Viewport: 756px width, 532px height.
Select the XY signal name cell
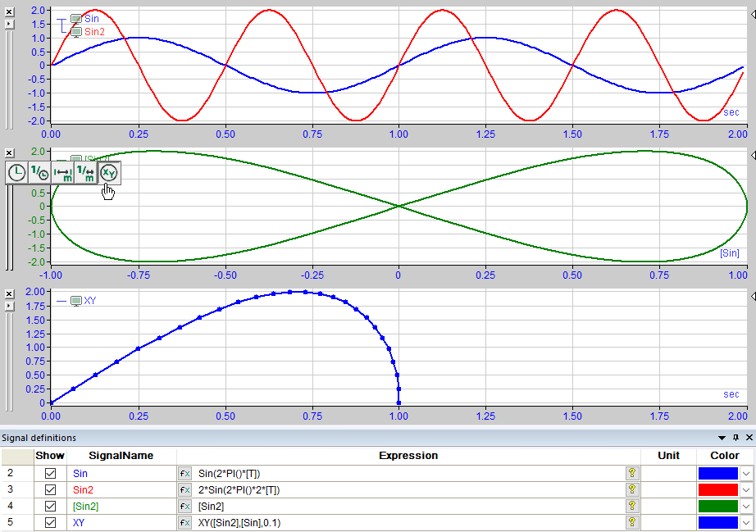(121, 523)
